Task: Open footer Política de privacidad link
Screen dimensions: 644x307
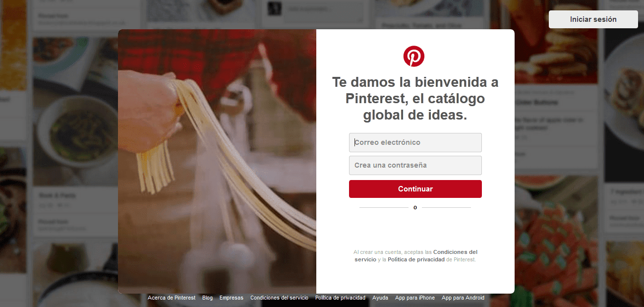Action: coord(340,298)
